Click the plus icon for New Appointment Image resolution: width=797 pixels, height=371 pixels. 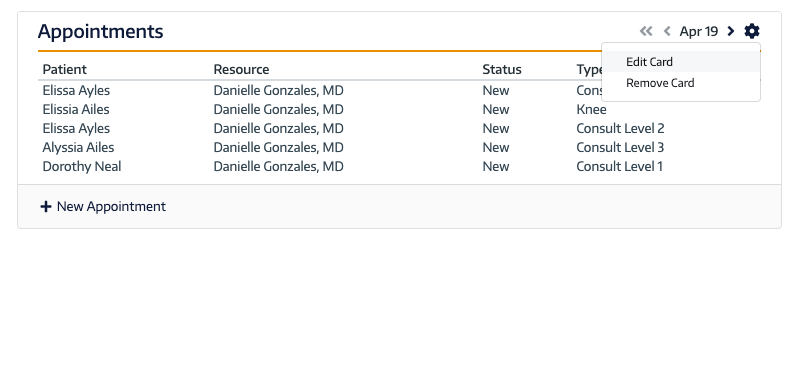[x=46, y=206]
